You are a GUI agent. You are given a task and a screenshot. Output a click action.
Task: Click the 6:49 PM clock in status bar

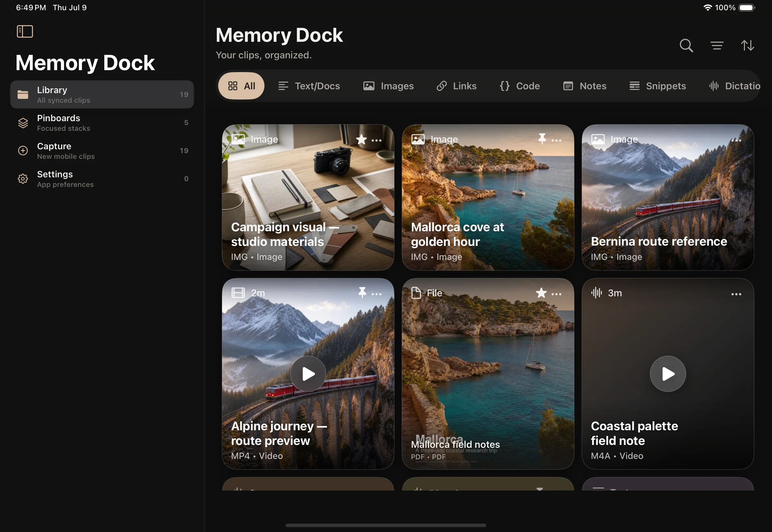pyautogui.click(x=31, y=8)
